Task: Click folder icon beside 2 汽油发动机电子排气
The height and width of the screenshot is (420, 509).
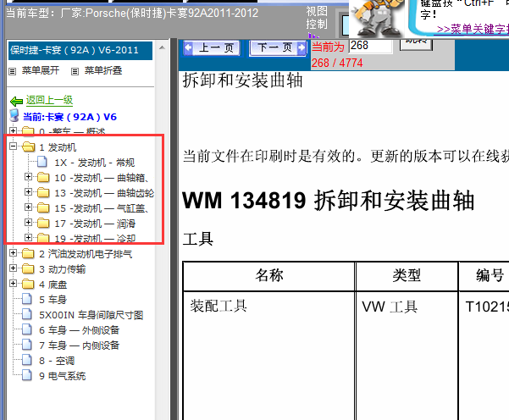Action: click(x=28, y=253)
